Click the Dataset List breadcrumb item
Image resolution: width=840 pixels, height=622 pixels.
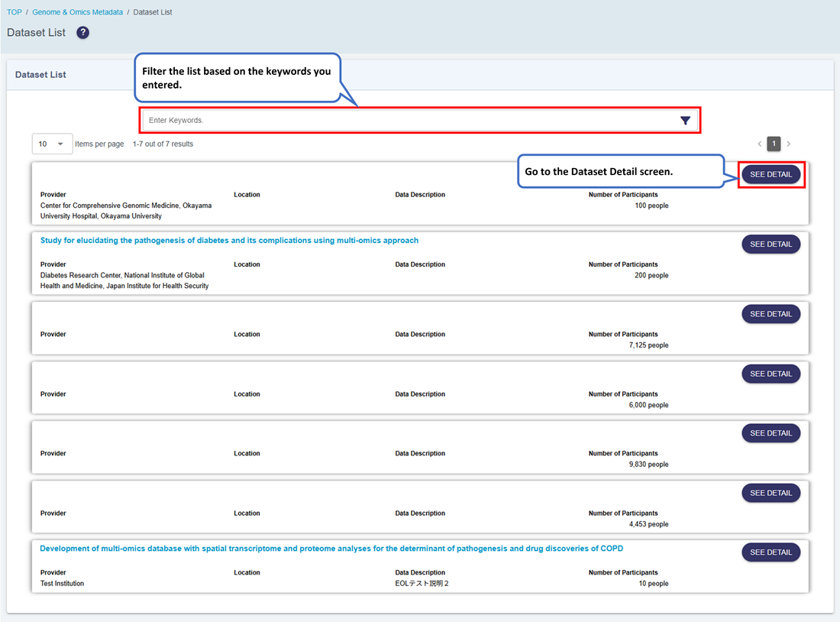[153, 12]
